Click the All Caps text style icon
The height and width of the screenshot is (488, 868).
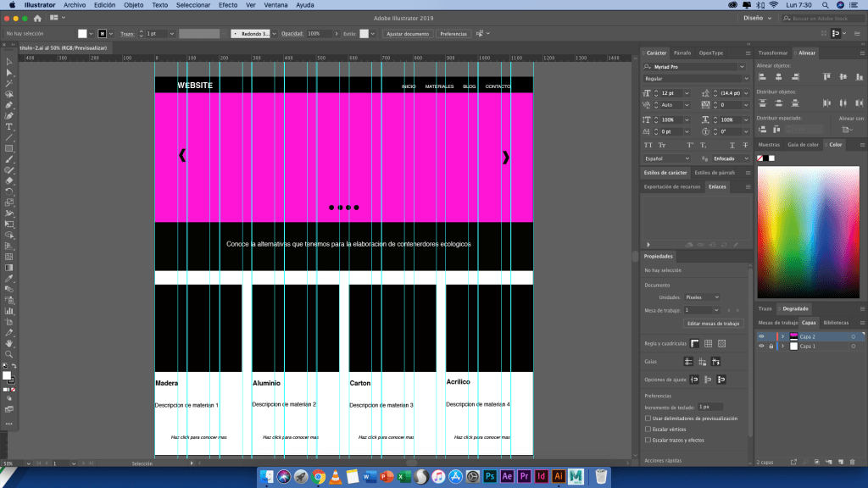tap(648, 145)
